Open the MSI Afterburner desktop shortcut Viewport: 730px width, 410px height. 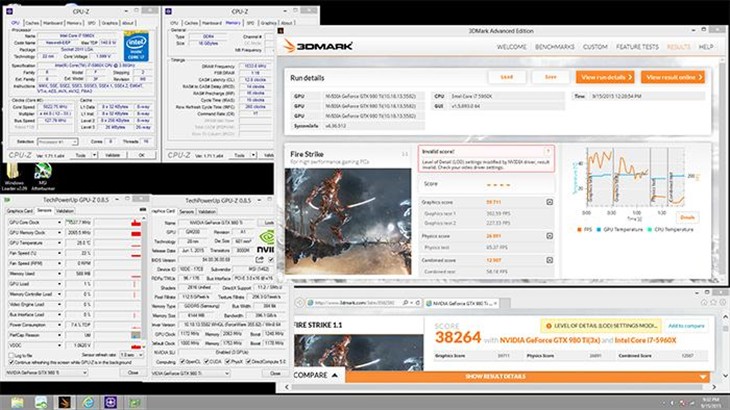pos(43,175)
